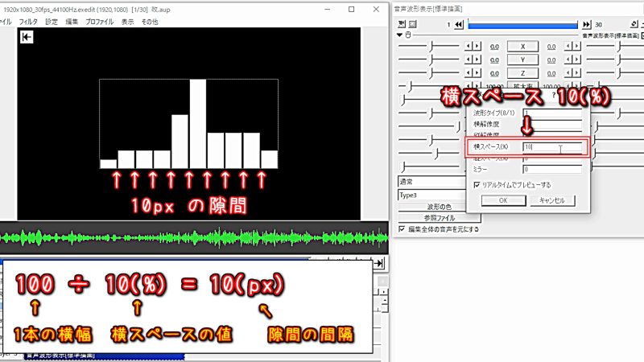Click the Y movement button
644x362 pixels.
click(x=522, y=60)
